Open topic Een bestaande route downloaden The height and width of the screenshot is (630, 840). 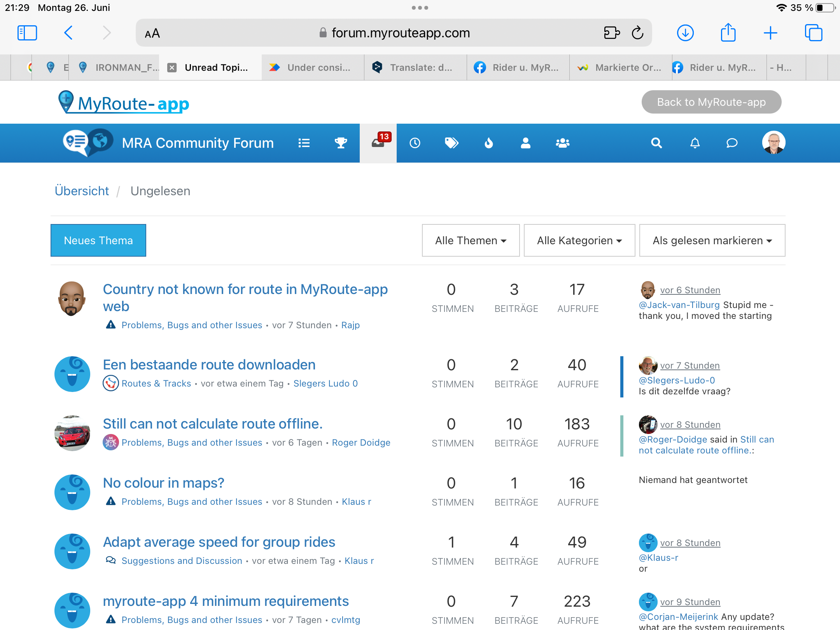tap(209, 364)
